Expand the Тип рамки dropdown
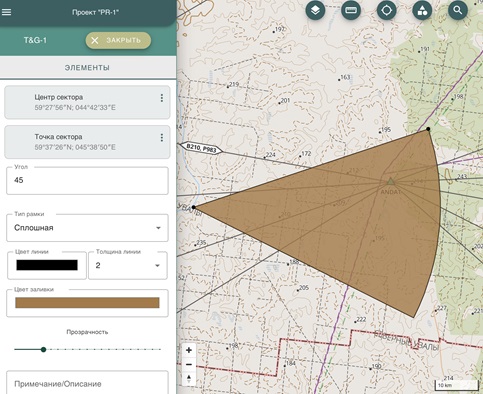 pos(87,228)
